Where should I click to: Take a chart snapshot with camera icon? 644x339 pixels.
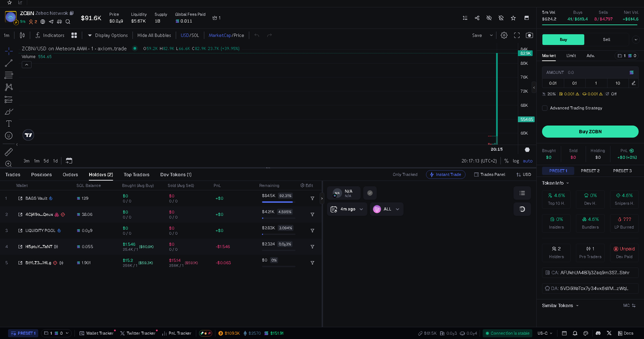tap(530, 35)
